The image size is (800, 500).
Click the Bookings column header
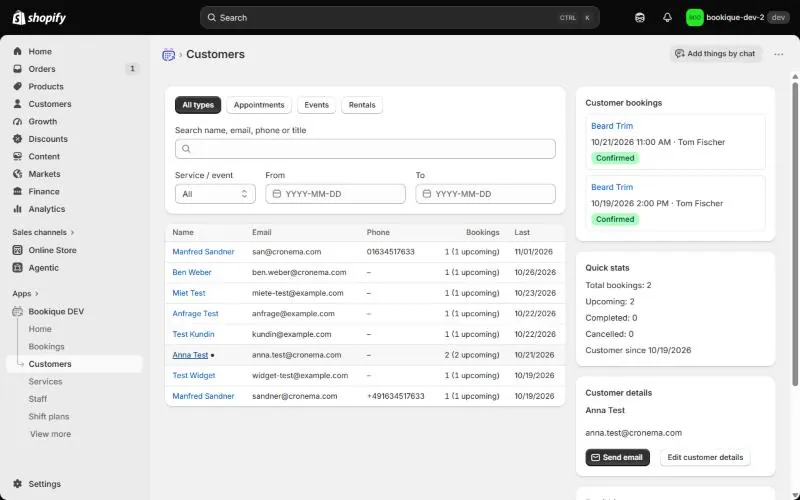pyautogui.click(x=483, y=233)
